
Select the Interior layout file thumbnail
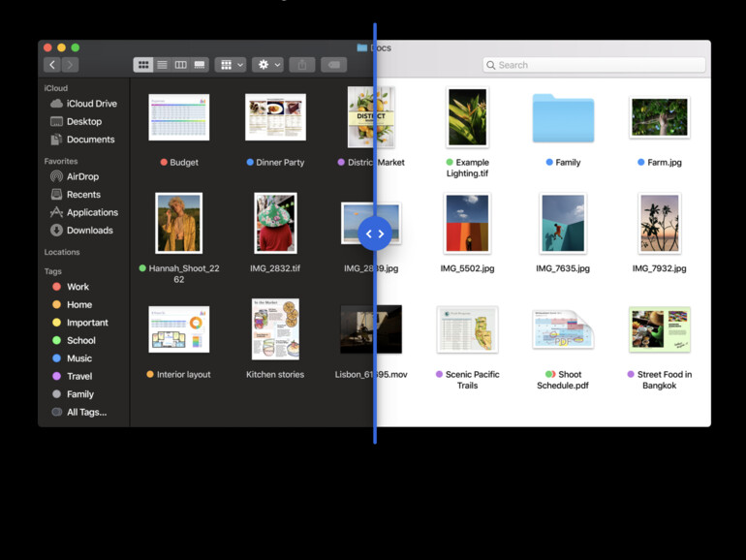pyautogui.click(x=179, y=329)
